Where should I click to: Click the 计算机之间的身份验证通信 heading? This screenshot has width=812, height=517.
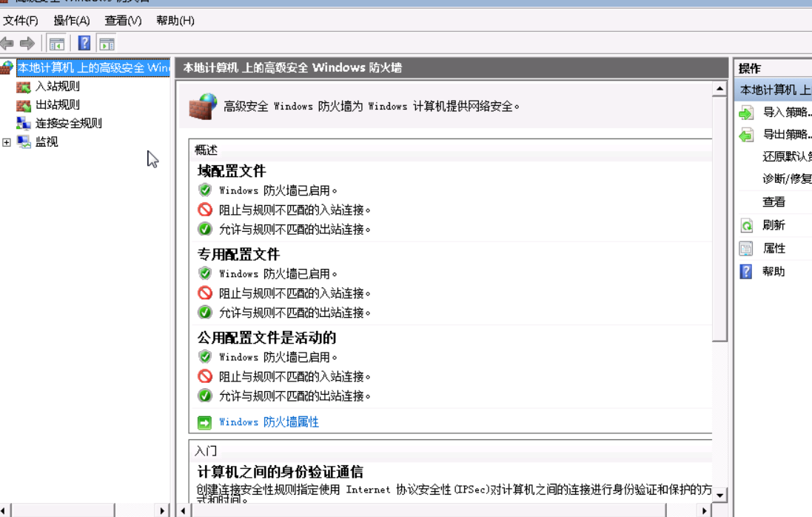[x=280, y=472]
